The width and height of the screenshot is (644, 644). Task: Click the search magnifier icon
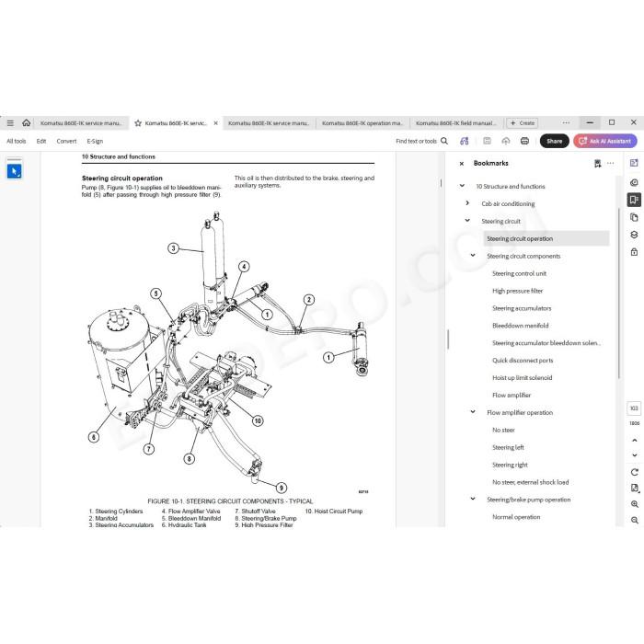coord(444,141)
